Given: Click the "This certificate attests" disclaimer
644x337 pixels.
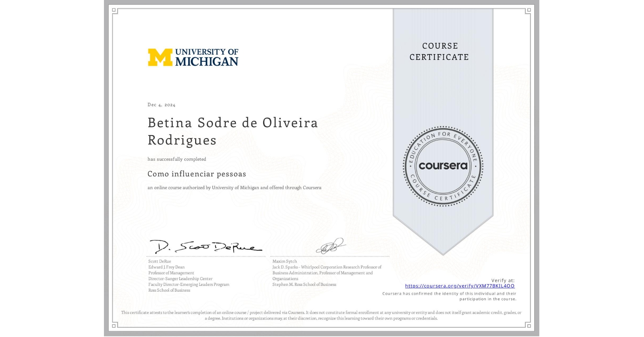Looking at the screenshot, I should point(321,315).
